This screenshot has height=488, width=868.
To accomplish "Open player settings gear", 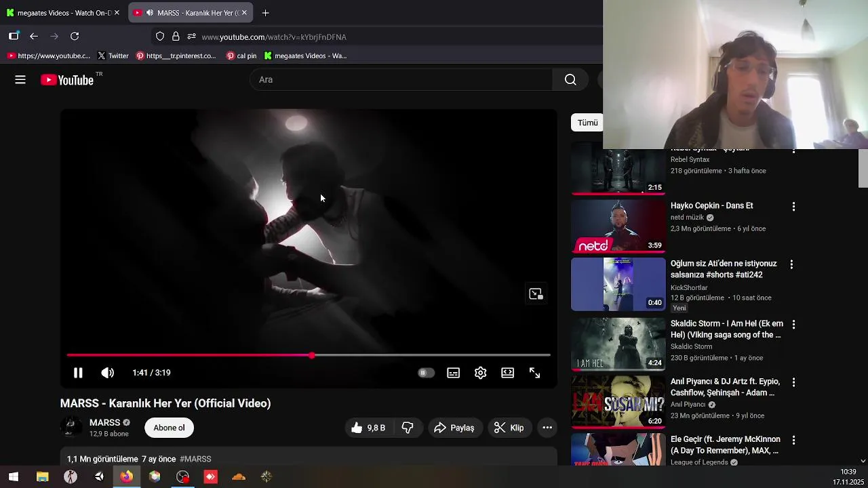I will point(480,373).
